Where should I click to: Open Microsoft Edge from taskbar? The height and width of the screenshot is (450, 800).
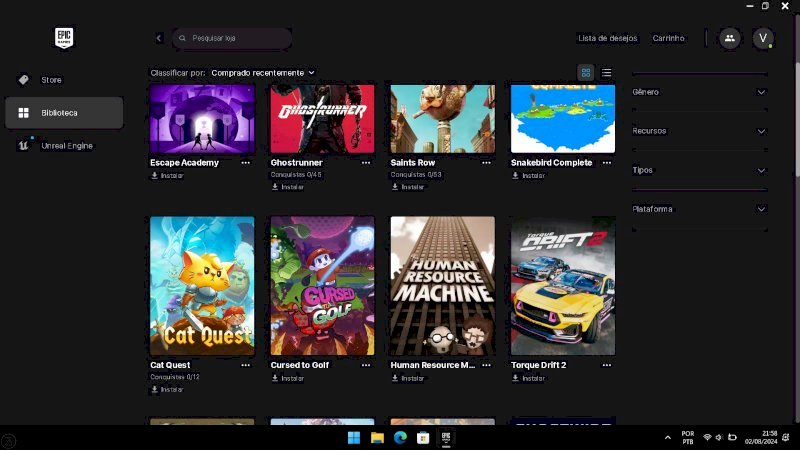[400, 438]
